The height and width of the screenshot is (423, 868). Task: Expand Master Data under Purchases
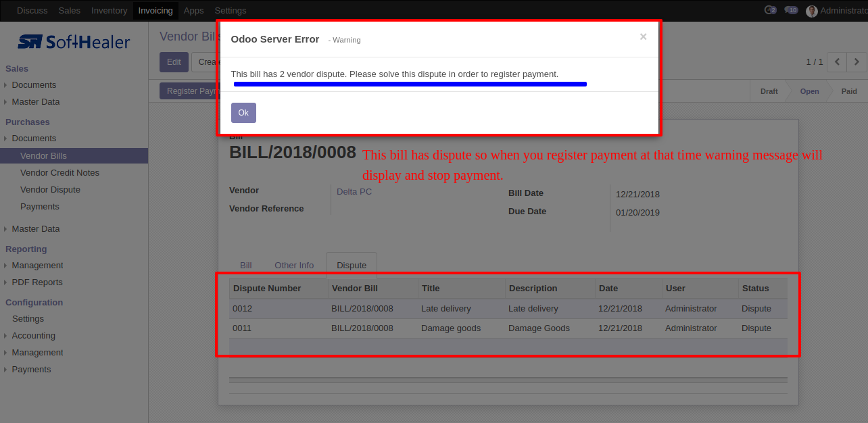(x=35, y=229)
